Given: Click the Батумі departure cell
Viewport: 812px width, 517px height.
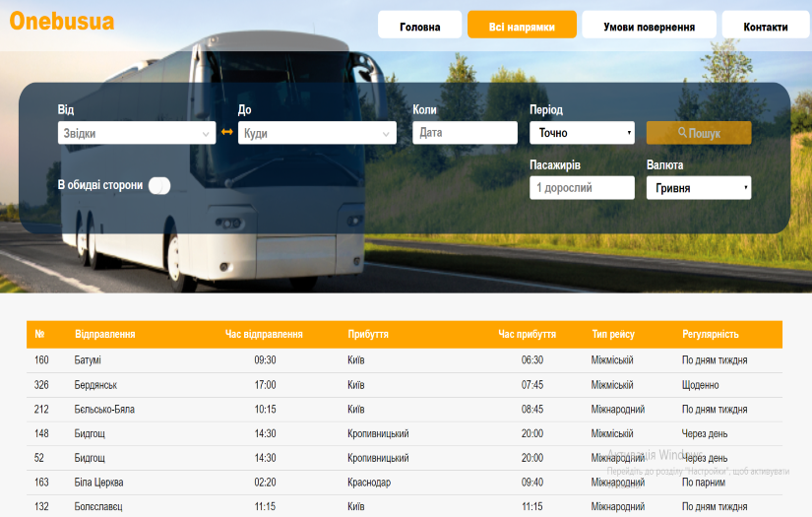Looking at the screenshot, I should [x=88, y=360].
